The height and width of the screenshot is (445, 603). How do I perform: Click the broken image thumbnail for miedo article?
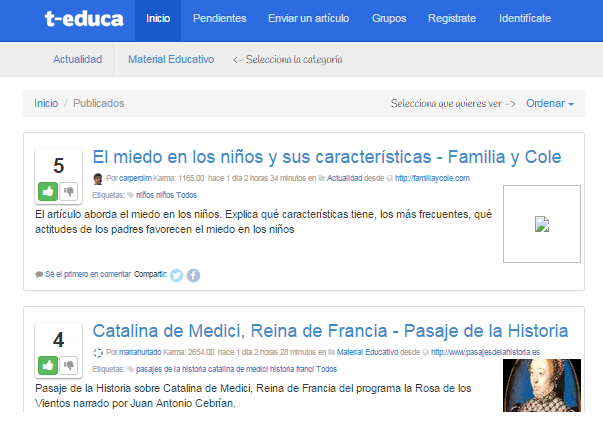tap(542, 224)
